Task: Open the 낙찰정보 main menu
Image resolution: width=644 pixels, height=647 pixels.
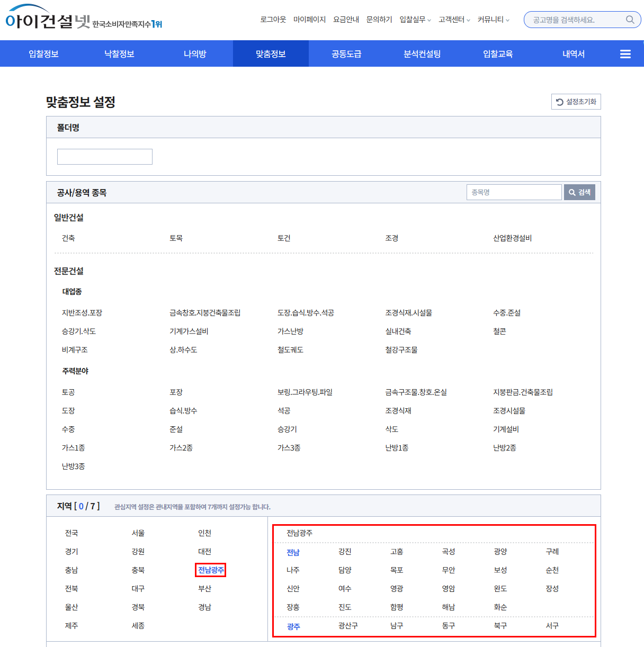Action: tap(120, 54)
